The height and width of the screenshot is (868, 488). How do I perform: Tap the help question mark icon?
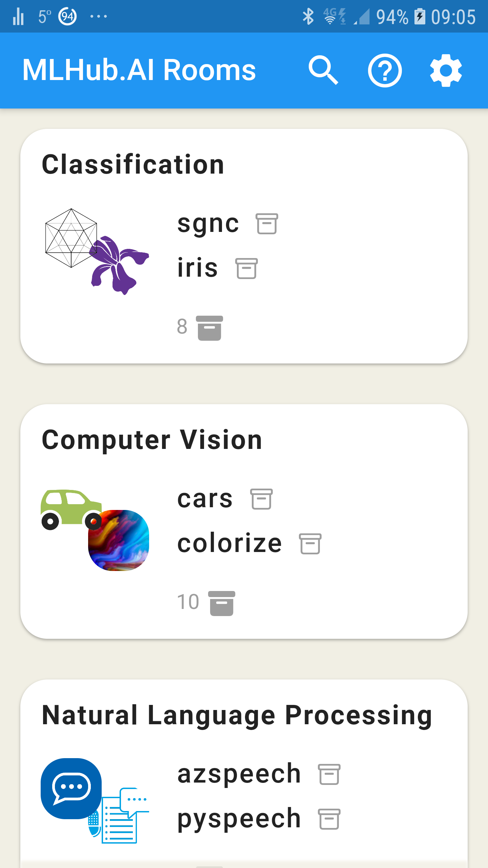385,71
